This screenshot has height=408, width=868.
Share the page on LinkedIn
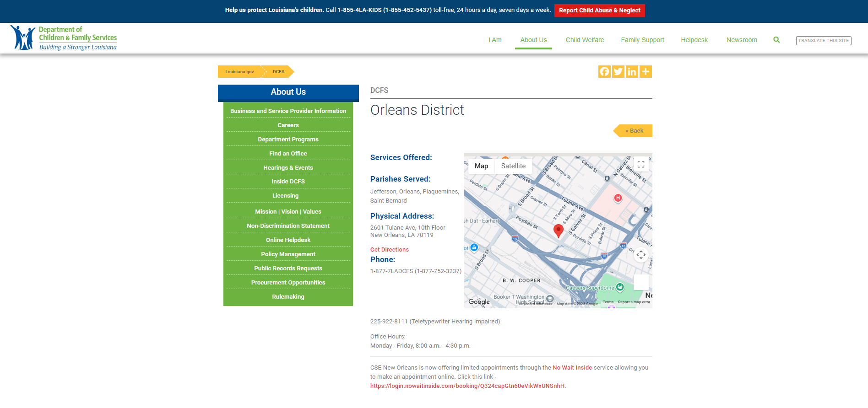[x=632, y=71]
